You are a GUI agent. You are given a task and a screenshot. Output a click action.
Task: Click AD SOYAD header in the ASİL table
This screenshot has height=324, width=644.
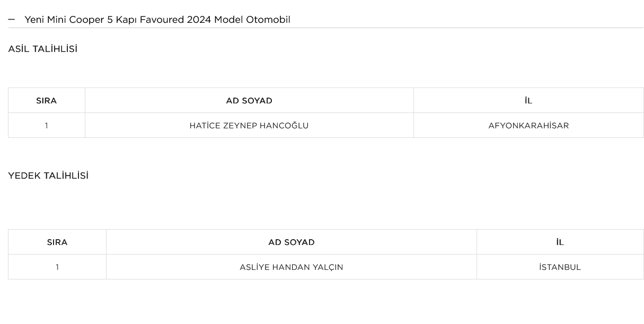click(x=249, y=101)
